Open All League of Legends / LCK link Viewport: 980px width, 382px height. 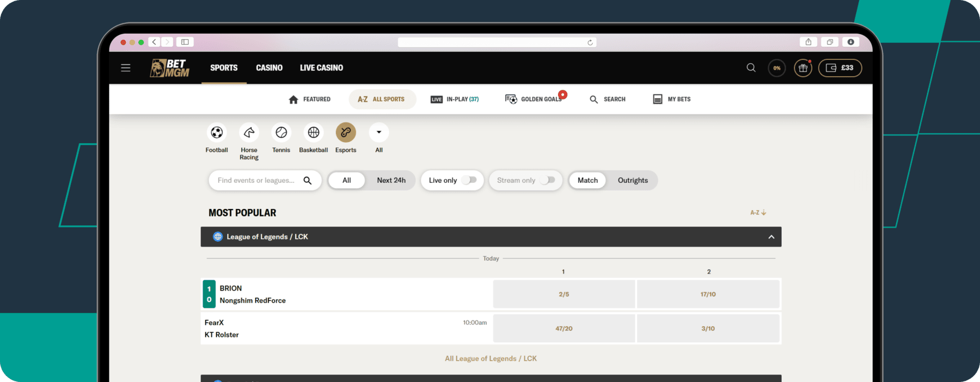491,359
